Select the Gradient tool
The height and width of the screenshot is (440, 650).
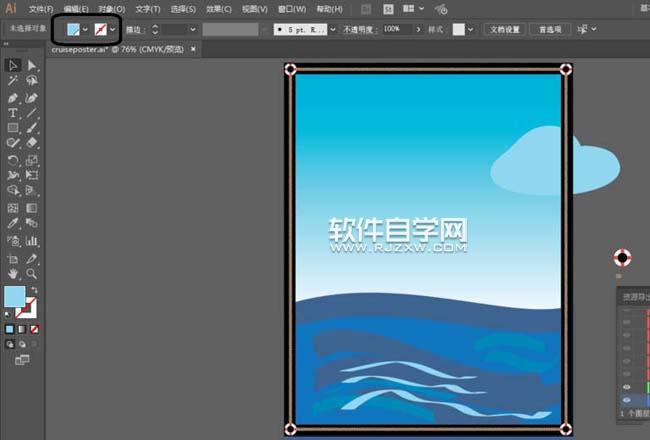[32, 208]
